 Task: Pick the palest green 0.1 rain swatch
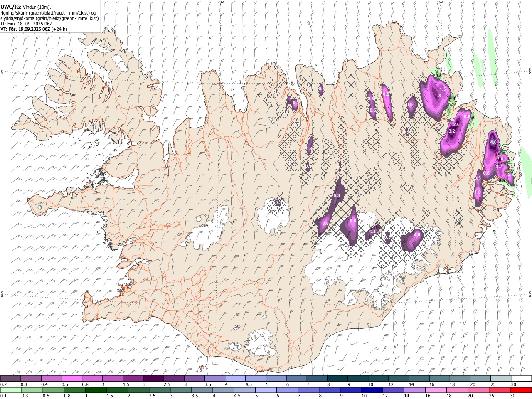point(10,390)
